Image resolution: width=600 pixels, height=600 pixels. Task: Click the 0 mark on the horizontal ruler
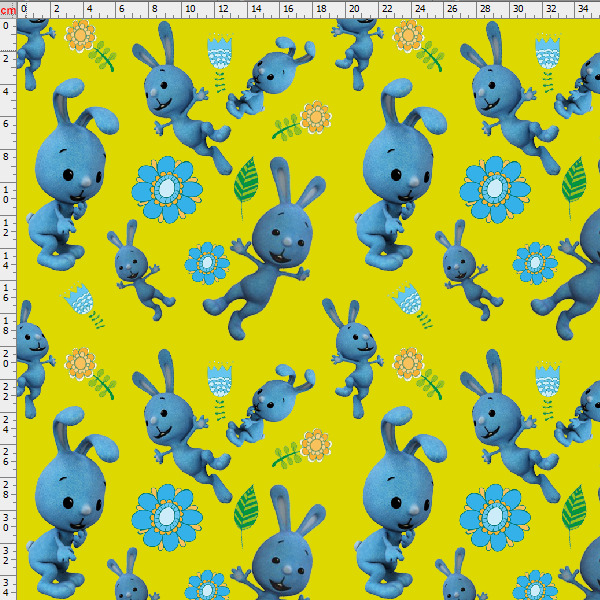[24, 9]
